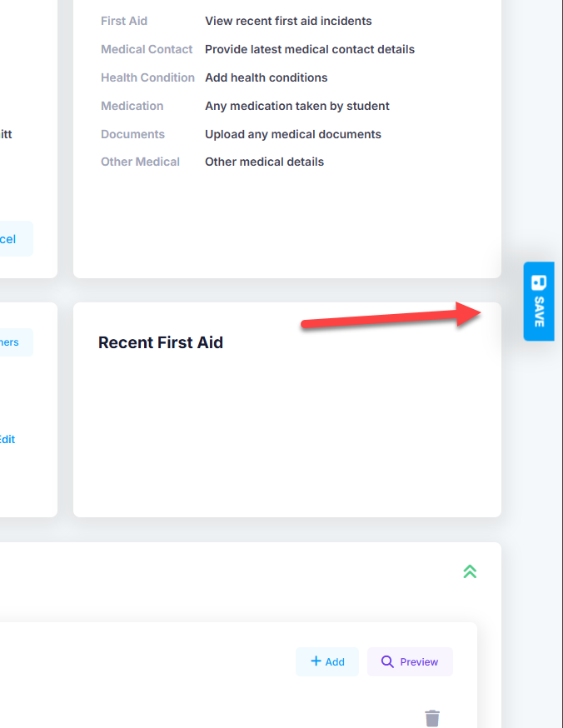Open the Health Condition item
The image size is (563, 728).
147,77
